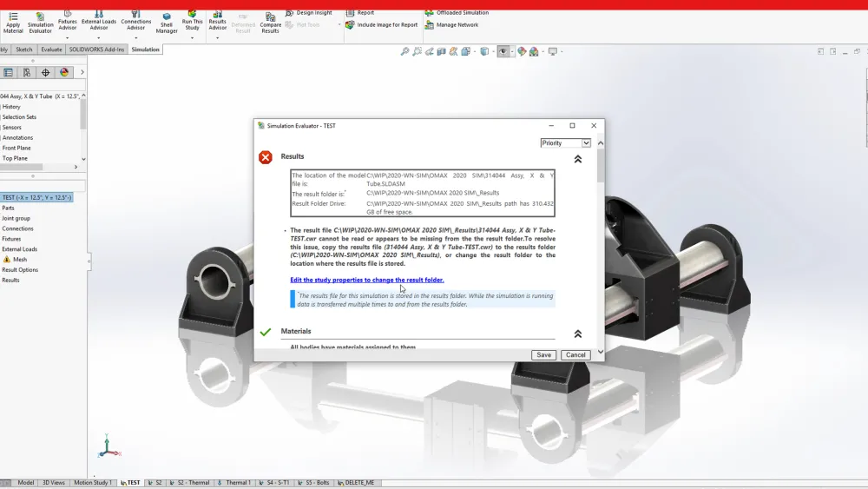Launch the Shell Manager
This screenshot has height=489, width=868.
tap(167, 23)
